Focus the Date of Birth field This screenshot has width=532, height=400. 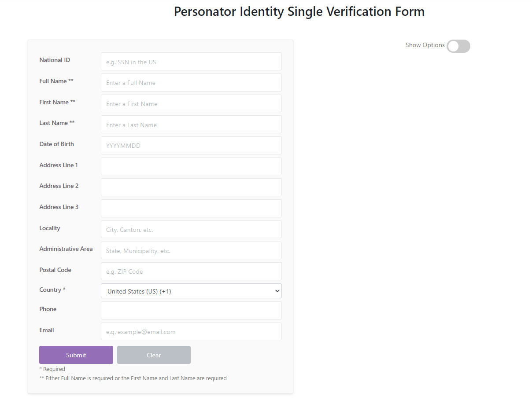(191, 146)
